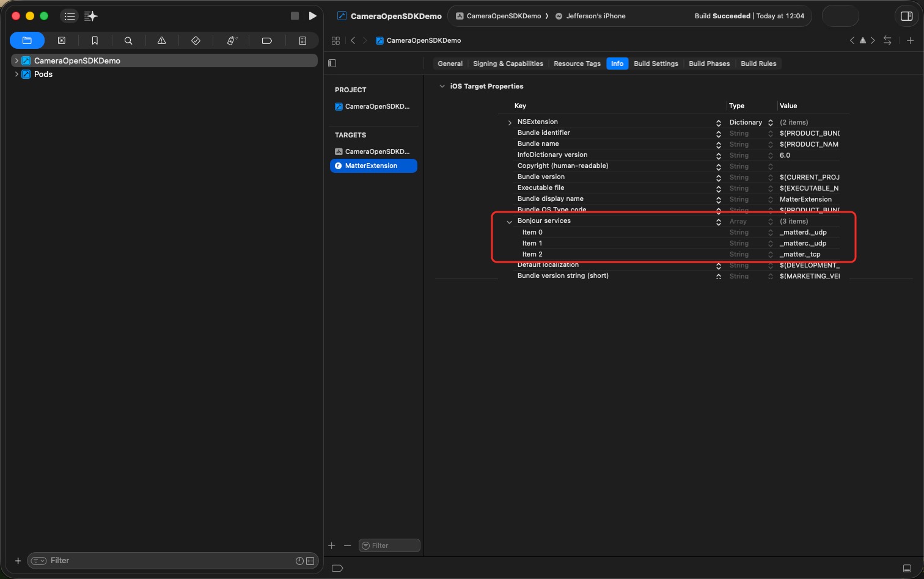924x579 pixels.
Task: Open the Find navigator
Action: point(128,40)
